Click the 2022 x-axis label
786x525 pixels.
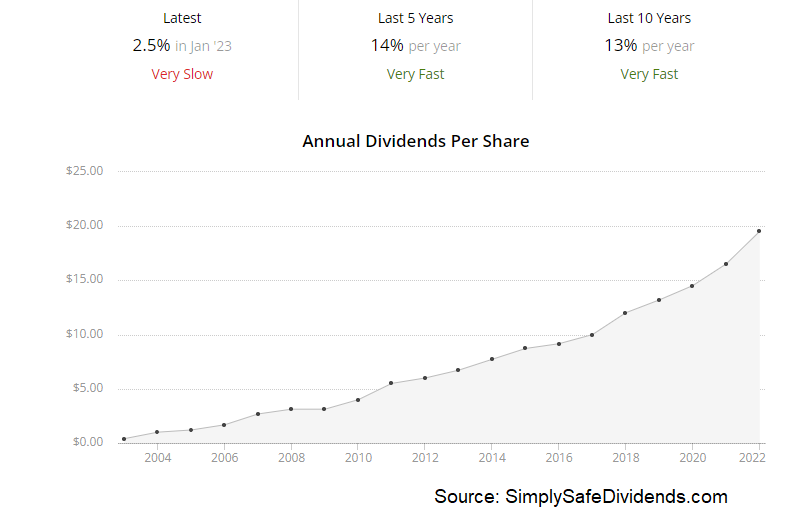click(x=752, y=457)
